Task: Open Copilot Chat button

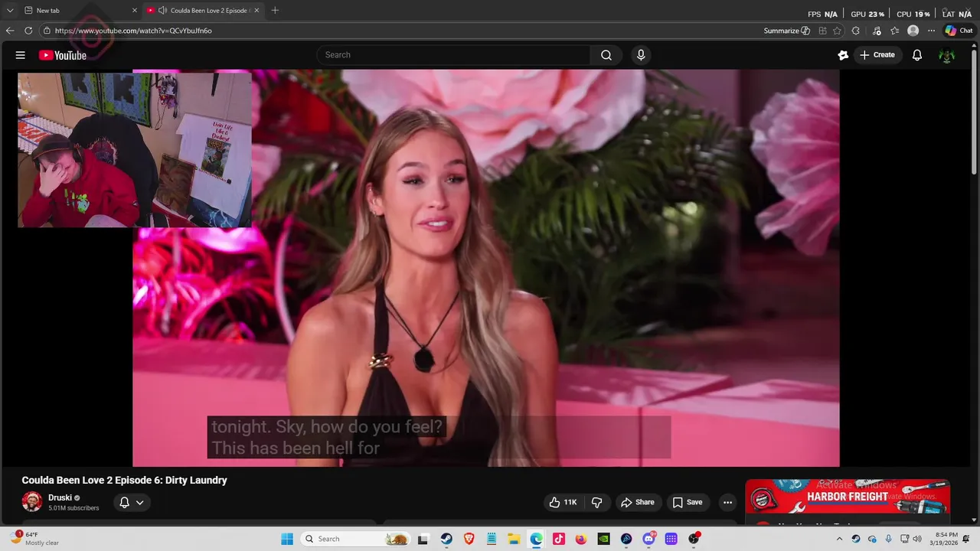Action: pyautogui.click(x=959, y=31)
